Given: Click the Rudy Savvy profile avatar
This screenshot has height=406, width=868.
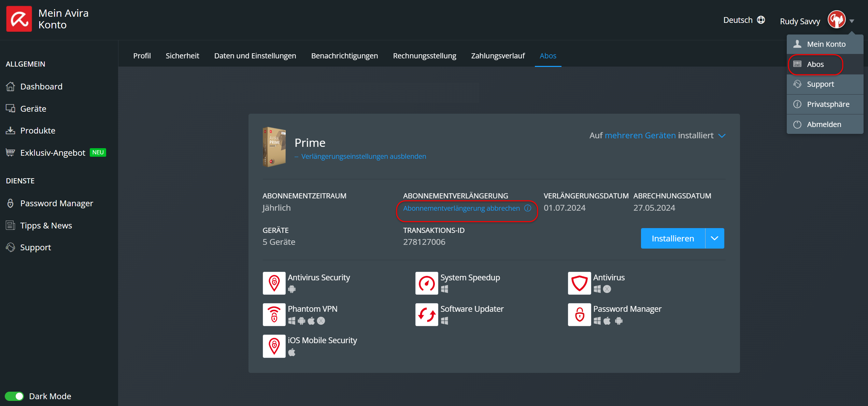Looking at the screenshot, I should point(836,20).
